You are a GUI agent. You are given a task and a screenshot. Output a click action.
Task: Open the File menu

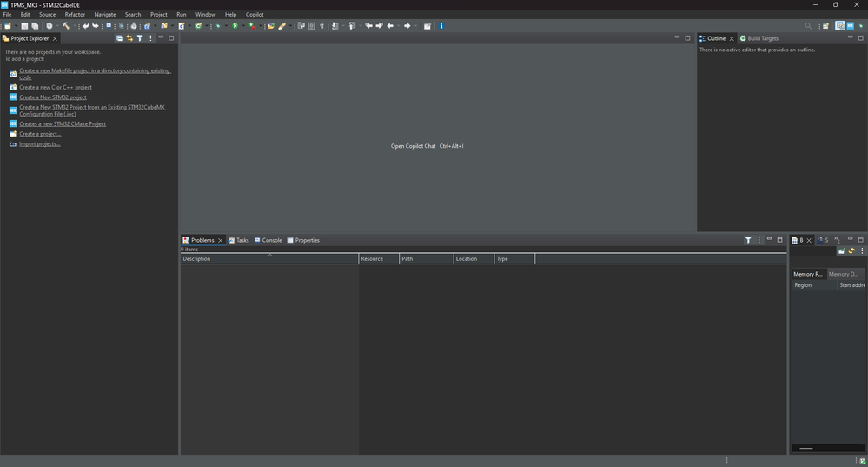[7, 15]
